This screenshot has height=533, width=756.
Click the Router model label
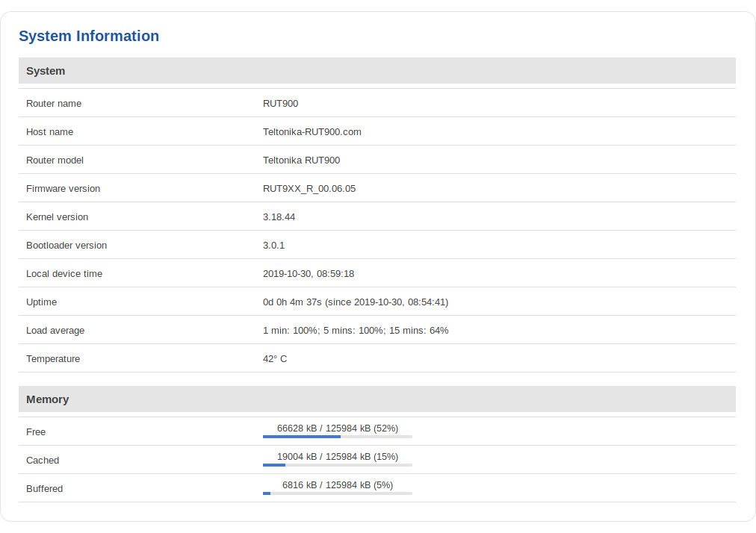(55, 160)
